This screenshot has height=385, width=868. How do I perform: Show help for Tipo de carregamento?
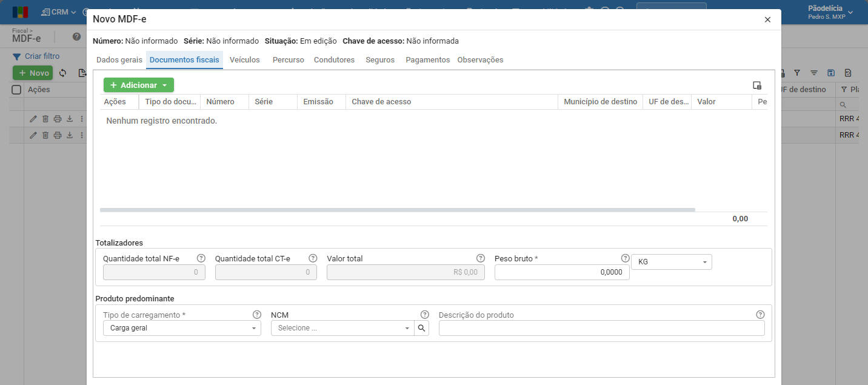[x=257, y=315]
